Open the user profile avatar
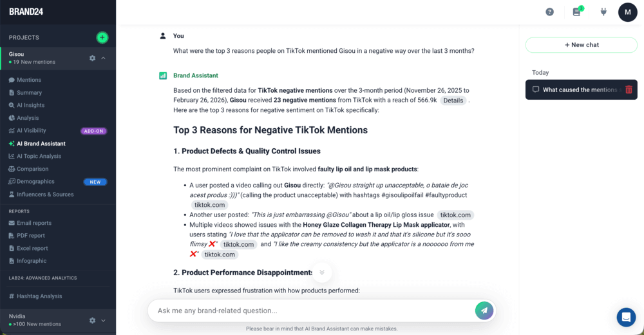This screenshot has height=335, width=644. tap(627, 12)
